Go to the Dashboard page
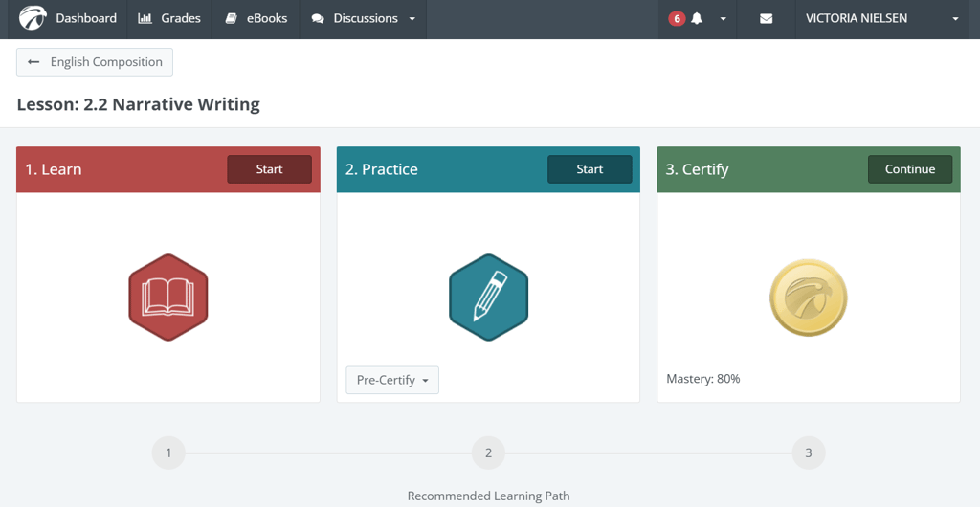This screenshot has height=507, width=980. point(85,19)
